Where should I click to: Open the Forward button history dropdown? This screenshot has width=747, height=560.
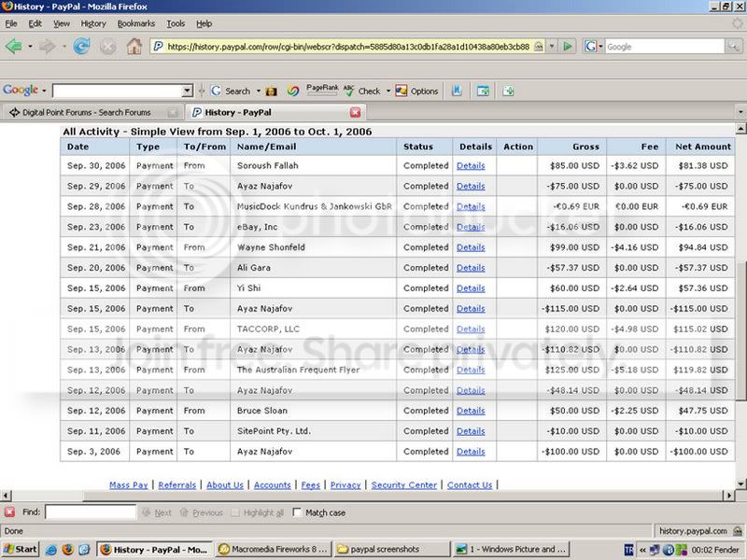coord(63,47)
